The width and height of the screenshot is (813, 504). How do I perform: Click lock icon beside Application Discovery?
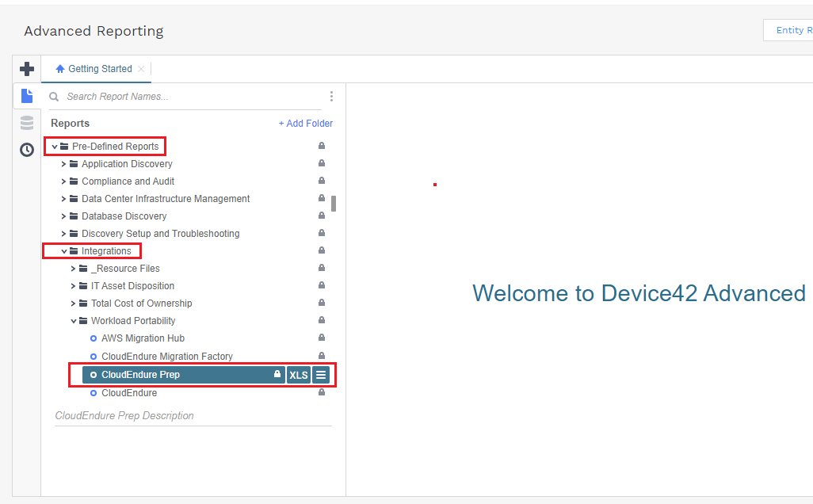322,163
